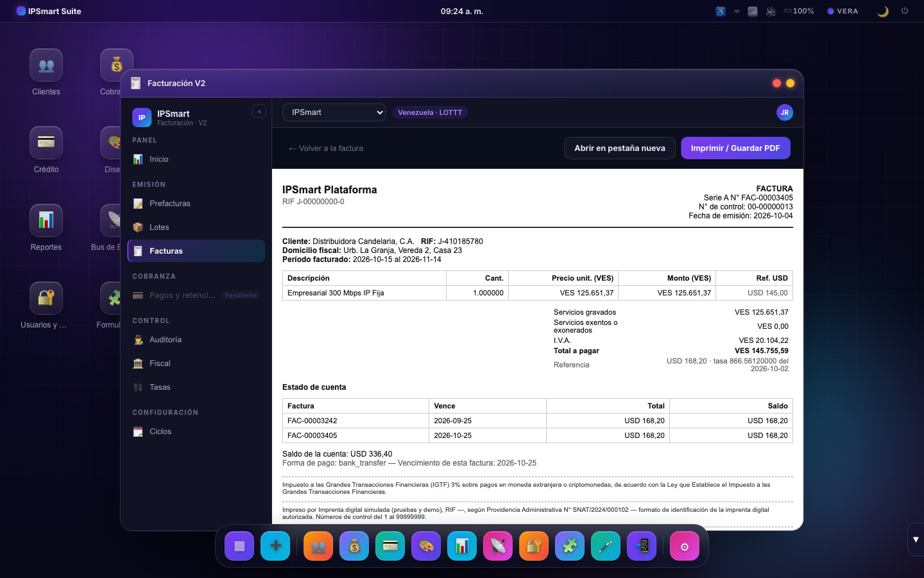Click the power icon in the top bar
Image resolution: width=924 pixels, height=578 pixels.
(905, 11)
